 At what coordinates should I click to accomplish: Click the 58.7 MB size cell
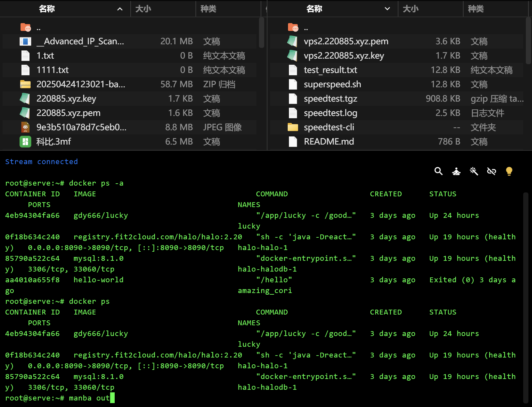click(x=177, y=84)
